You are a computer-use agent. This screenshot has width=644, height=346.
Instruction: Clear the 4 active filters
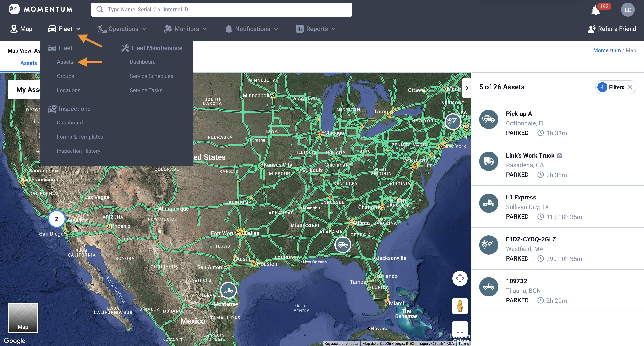pyautogui.click(x=630, y=87)
